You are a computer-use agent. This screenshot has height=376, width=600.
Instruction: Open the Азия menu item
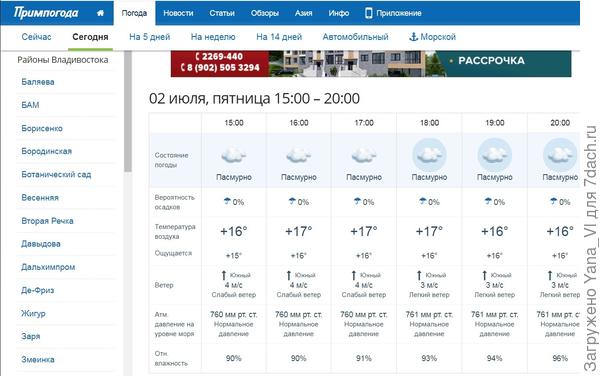coord(303,13)
